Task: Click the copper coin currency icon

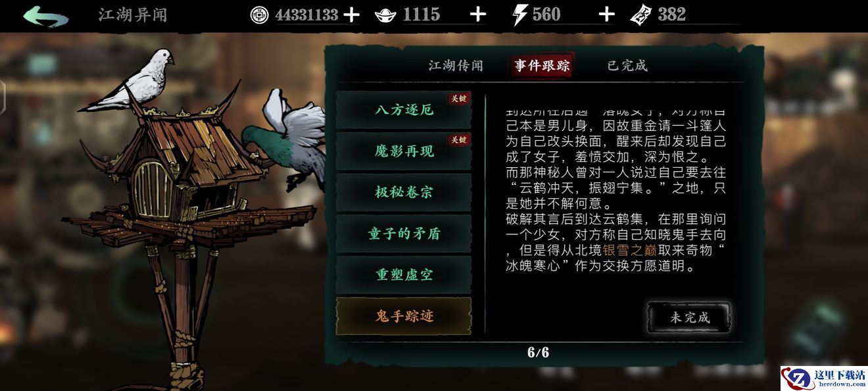Action: (x=260, y=14)
